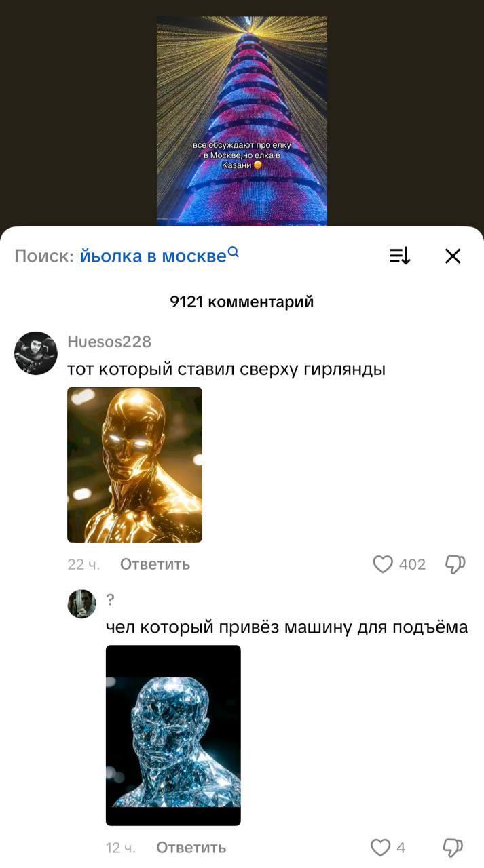484x868 pixels.
Task: Open Huesos228's profile avatar
Action: point(36,353)
